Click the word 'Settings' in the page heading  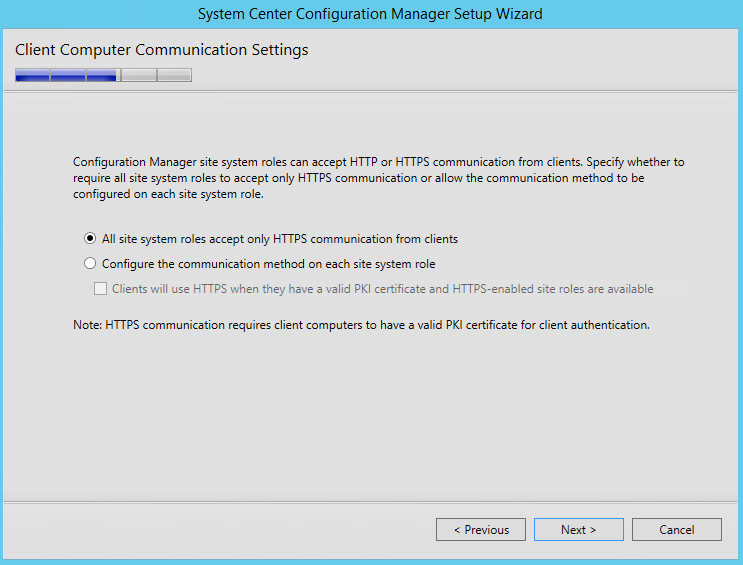(280, 50)
